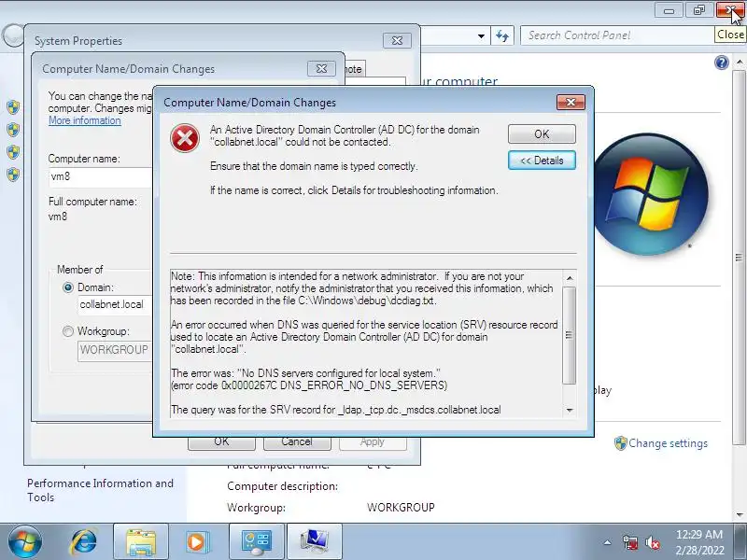Click the second shield icon in left sidebar
Screen dimensions: 747x560
(13, 130)
